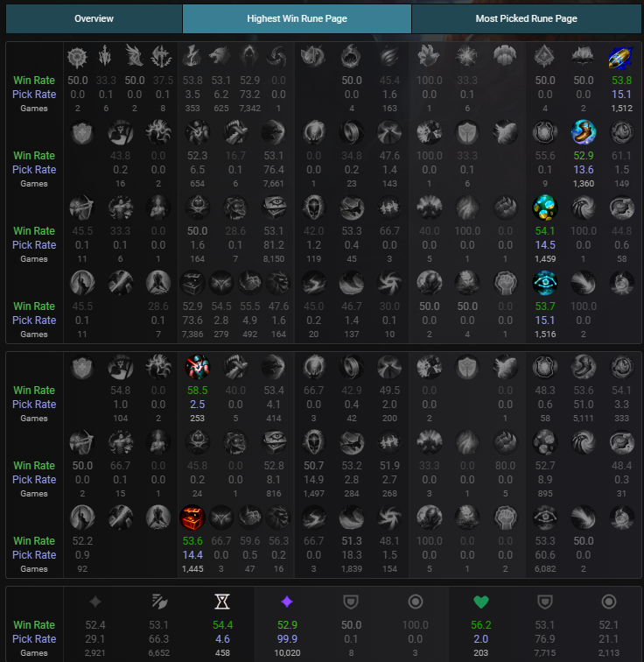Image resolution: width=644 pixels, height=662 pixels.
Task: Pick the Dark Harvest keystone with 73.2 pick rate
Action: click(x=249, y=58)
